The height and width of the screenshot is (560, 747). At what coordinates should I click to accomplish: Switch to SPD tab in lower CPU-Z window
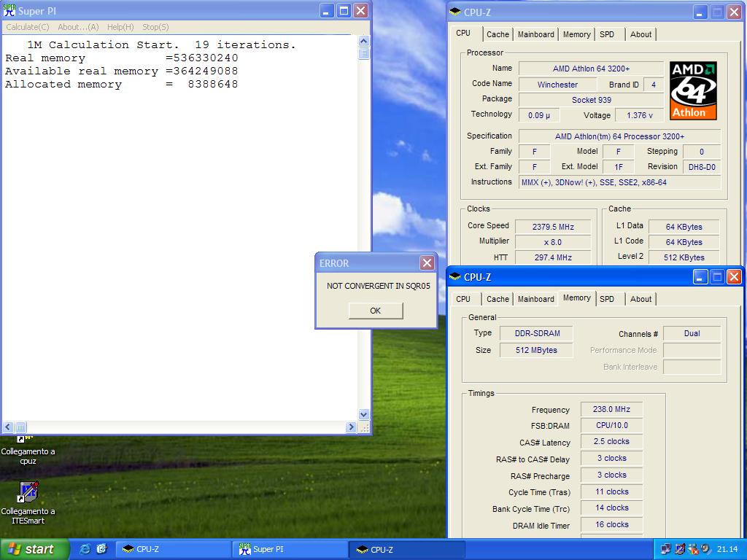[607, 299]
